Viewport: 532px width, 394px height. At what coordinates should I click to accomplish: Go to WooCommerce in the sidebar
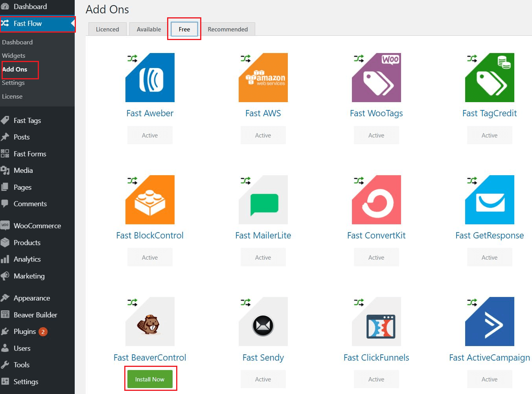click(37, 226)
